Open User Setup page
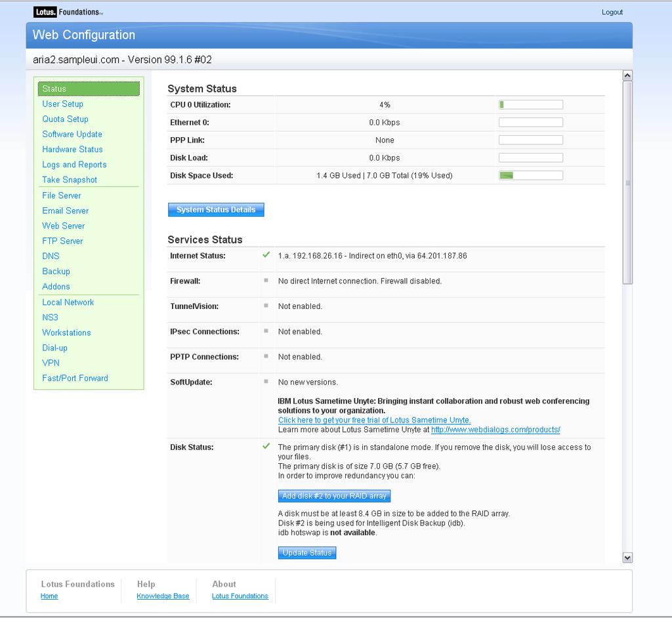 pos(62,104)
